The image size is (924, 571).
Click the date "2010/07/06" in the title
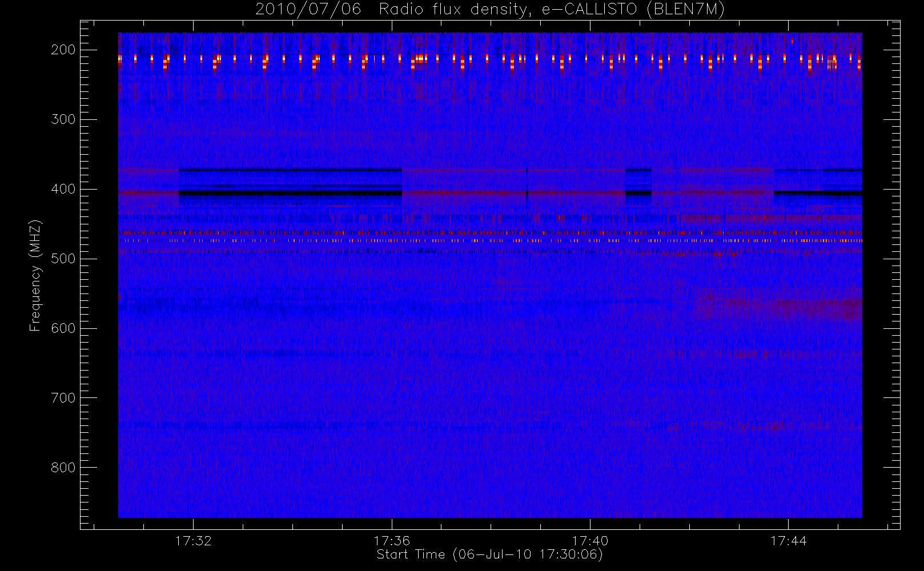(x=308, y=10)
